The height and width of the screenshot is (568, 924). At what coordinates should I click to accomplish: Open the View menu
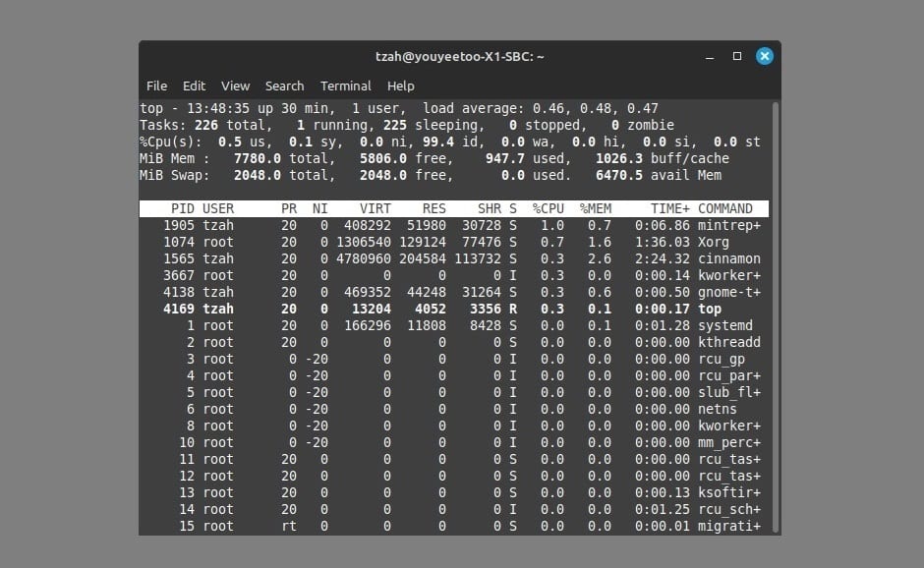pos(235,85)
